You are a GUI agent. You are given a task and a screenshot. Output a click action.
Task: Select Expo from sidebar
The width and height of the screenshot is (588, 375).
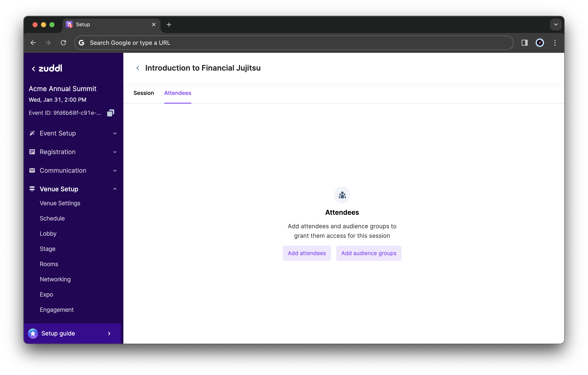(x=46, y=294)
